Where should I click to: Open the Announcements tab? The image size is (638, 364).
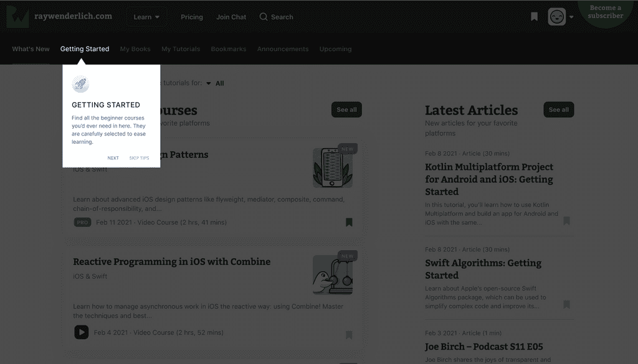click(x=283, y=49)
